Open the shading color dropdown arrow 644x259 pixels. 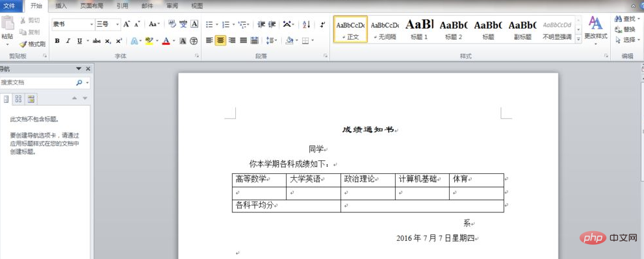[296, 40]
